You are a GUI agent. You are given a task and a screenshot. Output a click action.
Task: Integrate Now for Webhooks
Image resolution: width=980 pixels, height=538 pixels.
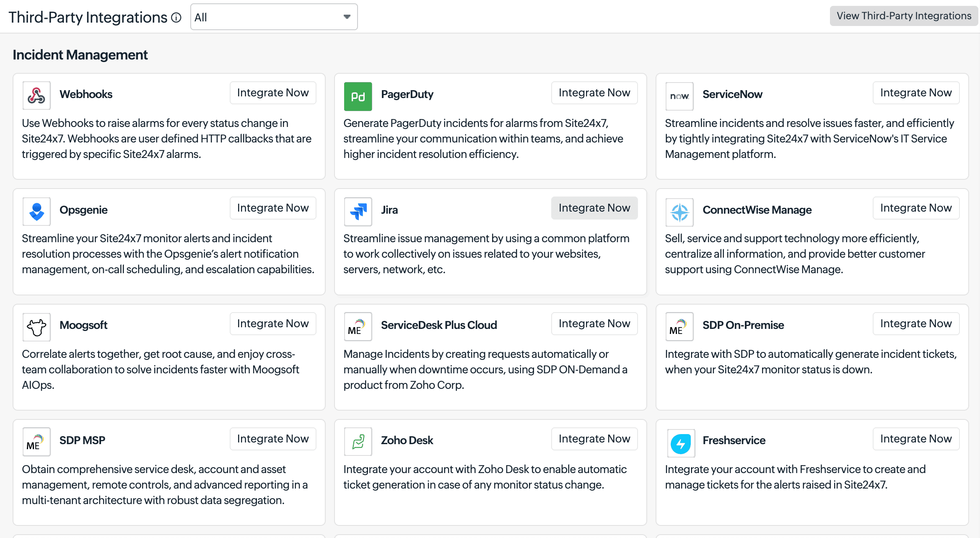273,93
